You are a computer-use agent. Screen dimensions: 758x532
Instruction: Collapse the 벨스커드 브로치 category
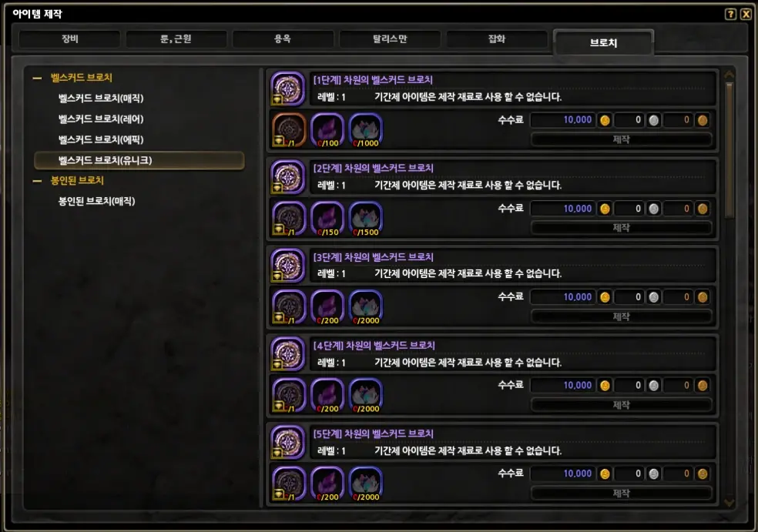37,77
